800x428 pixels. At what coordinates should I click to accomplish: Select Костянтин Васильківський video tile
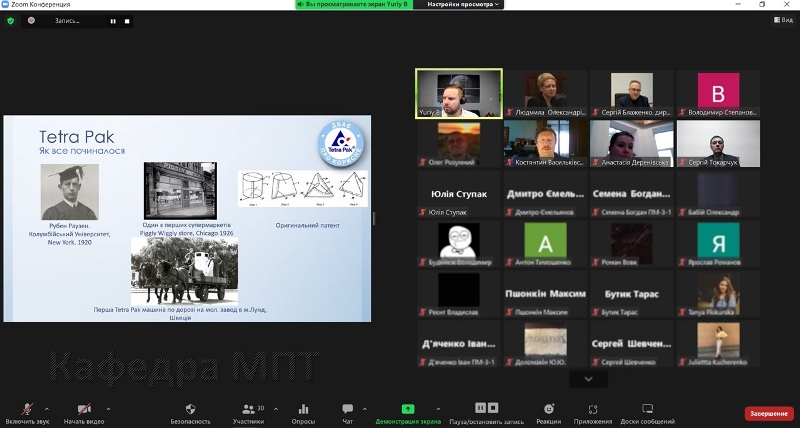pos(545,144)
